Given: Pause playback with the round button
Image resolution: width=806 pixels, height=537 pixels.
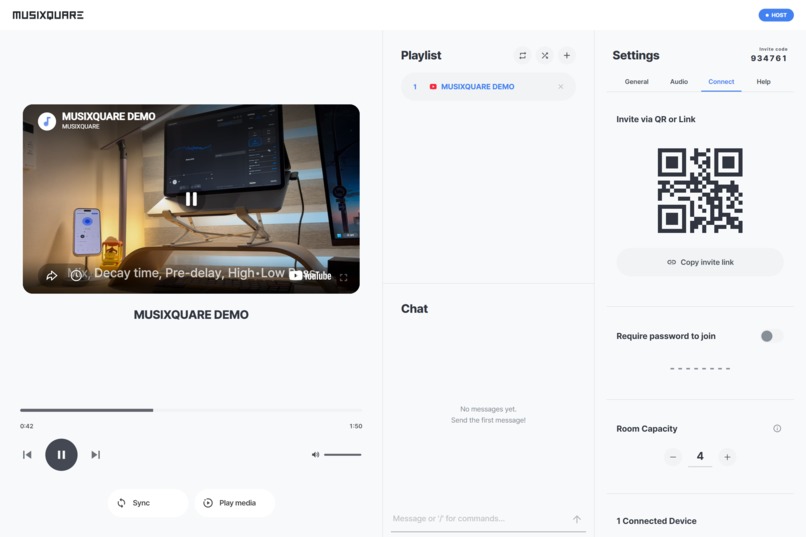Looking at the screenshot, I should click(61, 455).
